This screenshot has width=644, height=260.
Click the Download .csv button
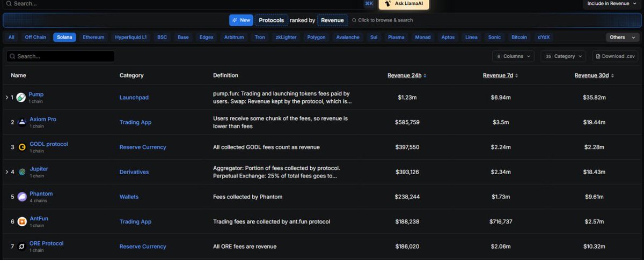click(x=615, y=56)
